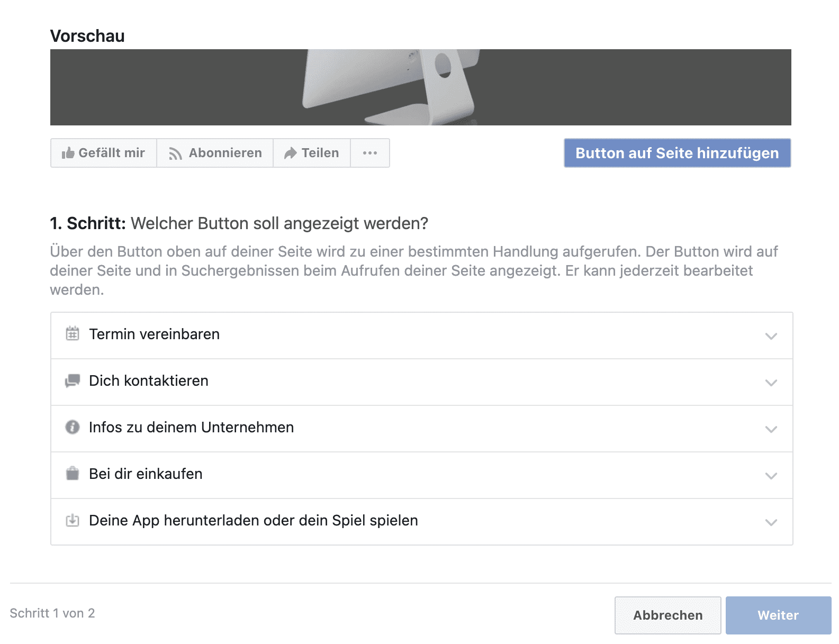Expand the Dich kontaktieren chevron
The image size is (839, 644).
pos(771,383)
